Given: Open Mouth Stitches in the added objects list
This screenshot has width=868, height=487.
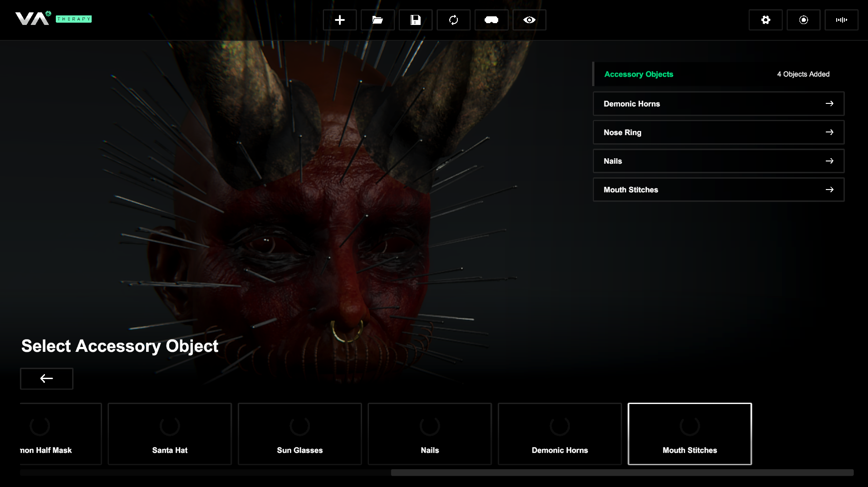Looking at the screenshot, I should coord(718,190).
